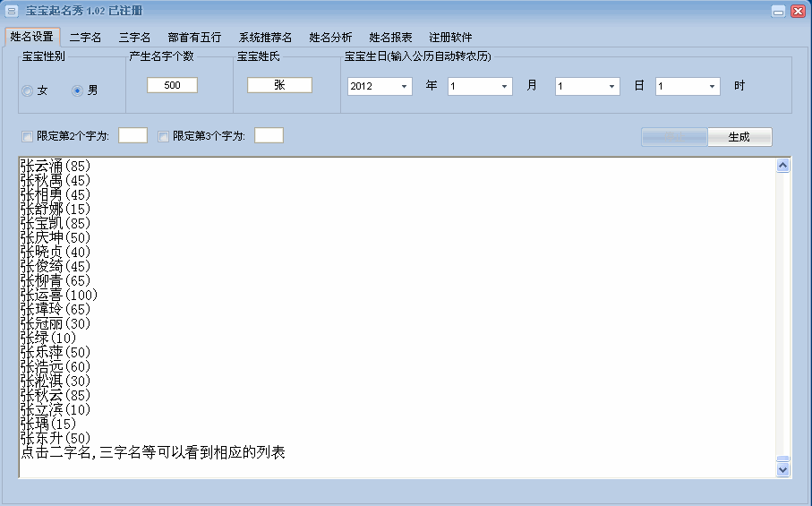The width and height of the screenshot is (812, 506).
Task: Enable 限定第3个字为 checkbox
Action: [x=163, y=136]
